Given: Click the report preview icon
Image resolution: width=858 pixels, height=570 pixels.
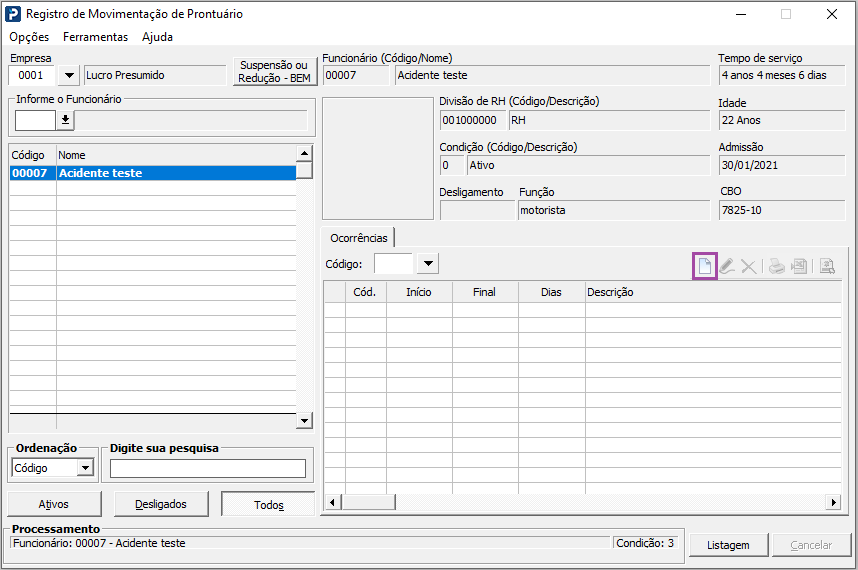Looking at the screenshot, I should pyautogui.click(x=827, y=266).
